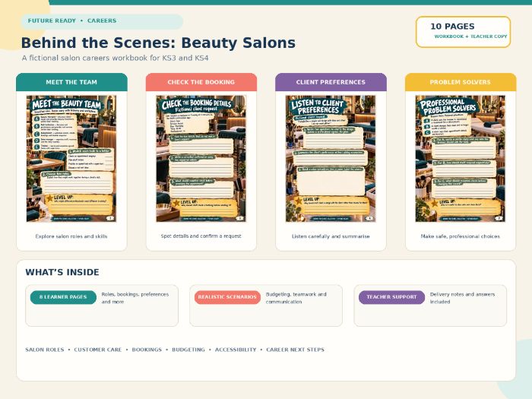532x399 pixels.
Task: Click the Check the Booking card header
Action: click(201, 82)
